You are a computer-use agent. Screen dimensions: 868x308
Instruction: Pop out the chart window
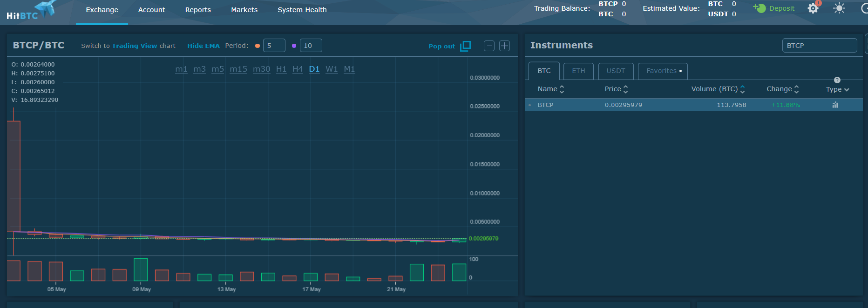pos(450,46)
